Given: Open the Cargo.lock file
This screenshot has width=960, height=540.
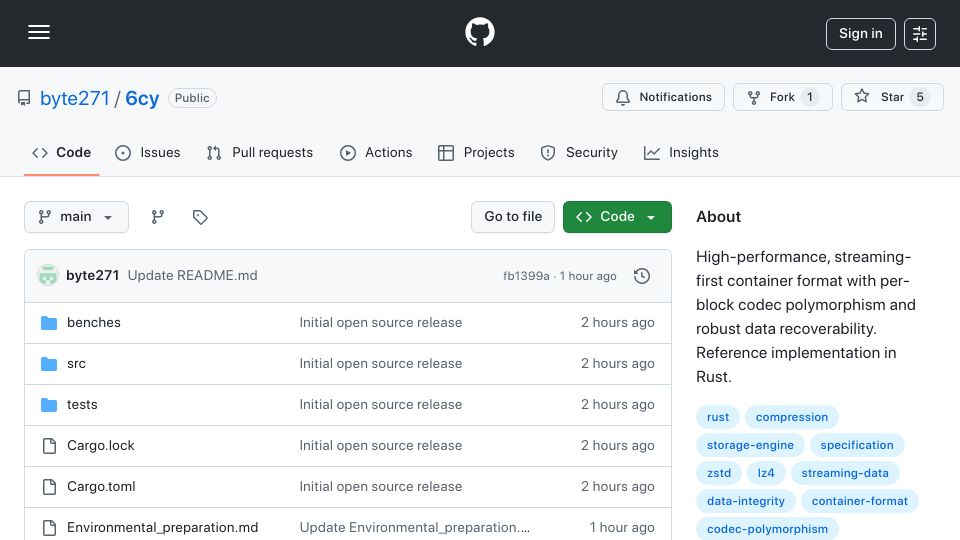Looking at the screenshot, I should [x=100, y=446].
